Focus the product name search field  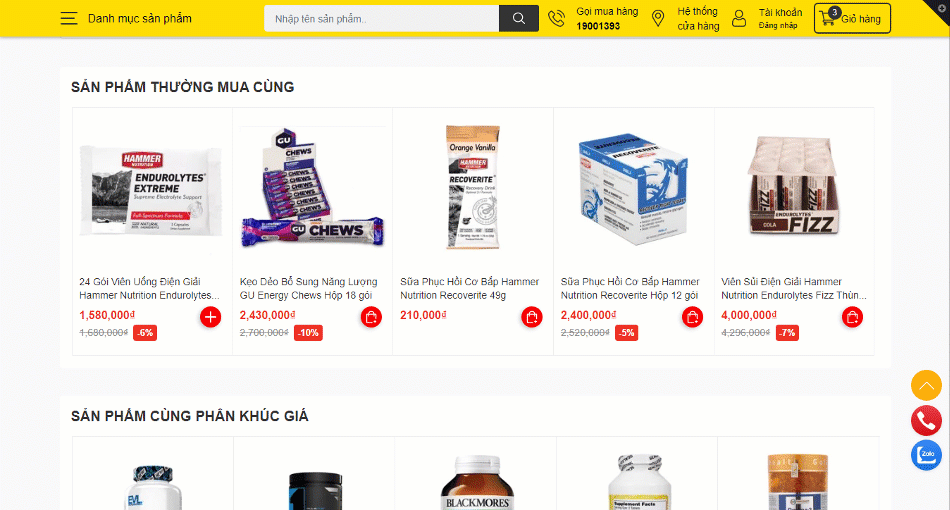click(x=382, y=18)
